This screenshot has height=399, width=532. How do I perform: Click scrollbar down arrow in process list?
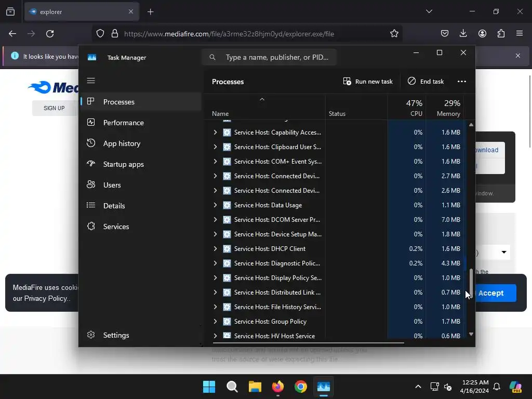coord(471,334)
